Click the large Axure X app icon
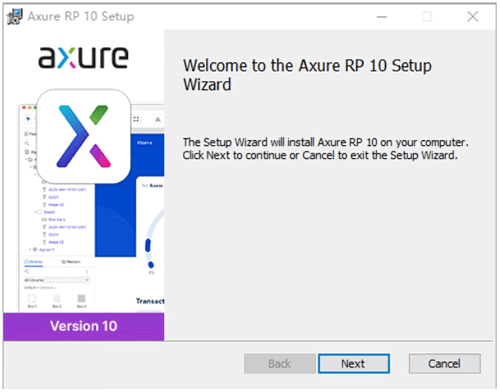 tap(83, 136)
